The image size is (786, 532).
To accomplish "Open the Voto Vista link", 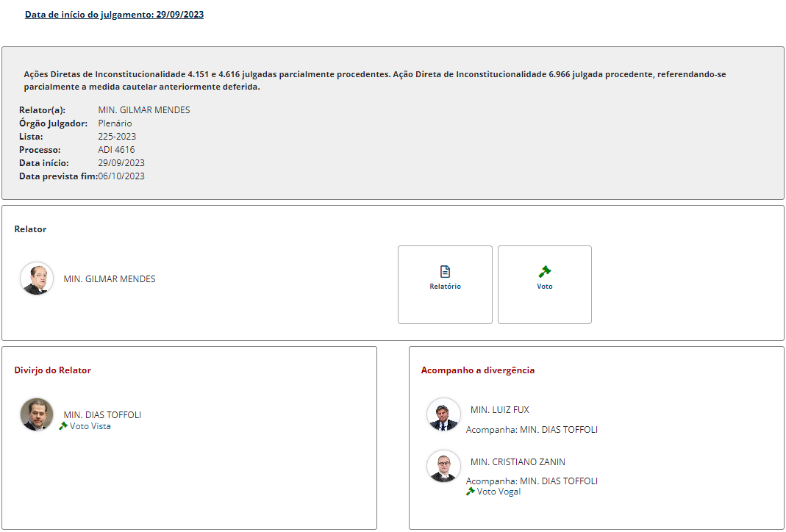I will pos(90,426).
